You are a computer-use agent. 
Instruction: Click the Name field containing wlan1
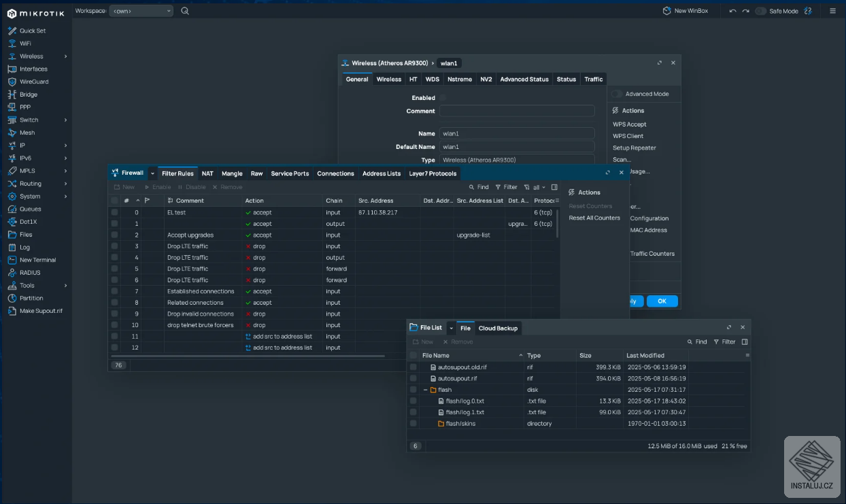tap(517, 133)
